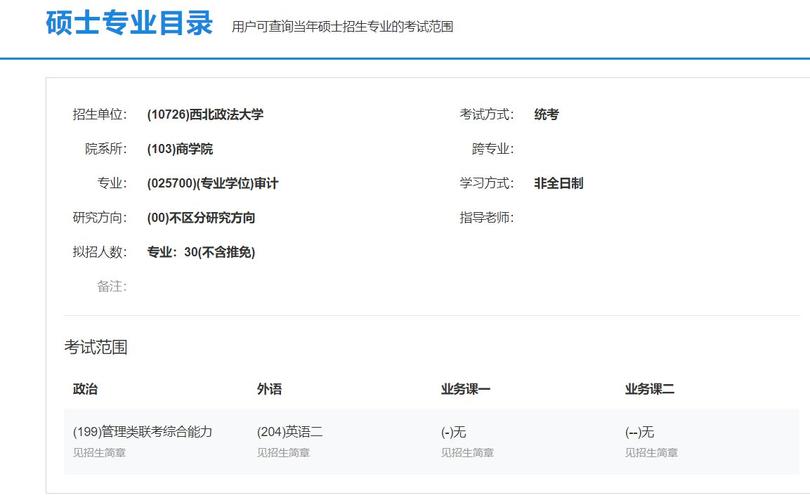The width and height of the screenshot is (810, 500).
Task: Click the 备注 label
Action: click(x=112, y=286)
